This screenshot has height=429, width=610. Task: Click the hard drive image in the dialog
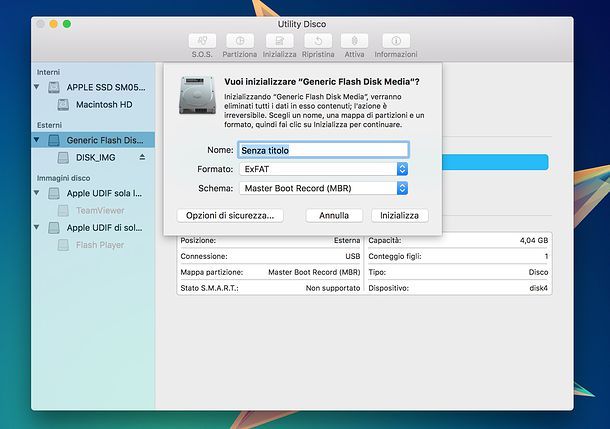[197, 96]
